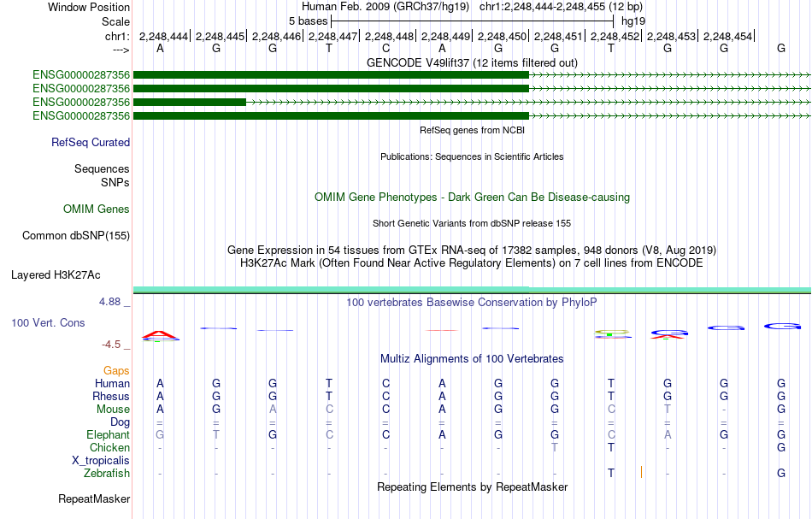Click the Common dbSNP(155) track label
Screen dimensions: 812x519
[x=76, y=235]
